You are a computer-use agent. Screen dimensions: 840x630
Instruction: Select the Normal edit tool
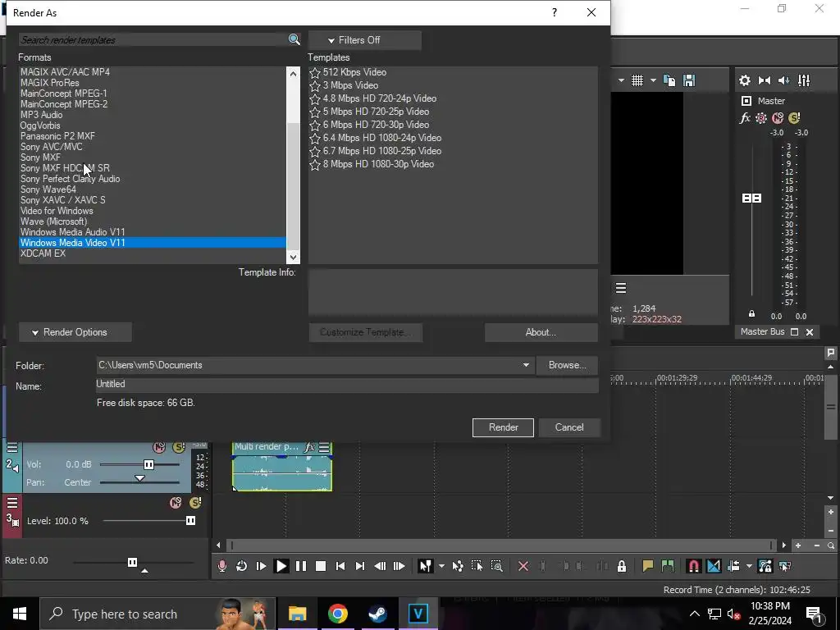(426, 566)
